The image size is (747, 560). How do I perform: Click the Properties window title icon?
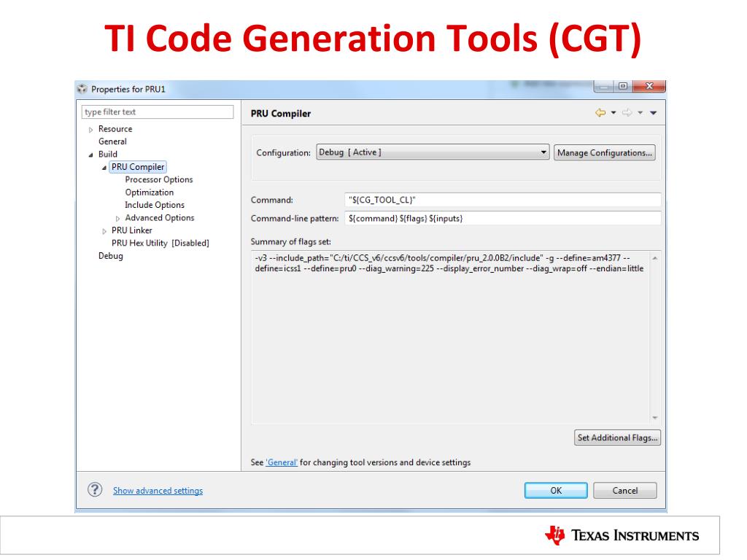click(82, 89)
